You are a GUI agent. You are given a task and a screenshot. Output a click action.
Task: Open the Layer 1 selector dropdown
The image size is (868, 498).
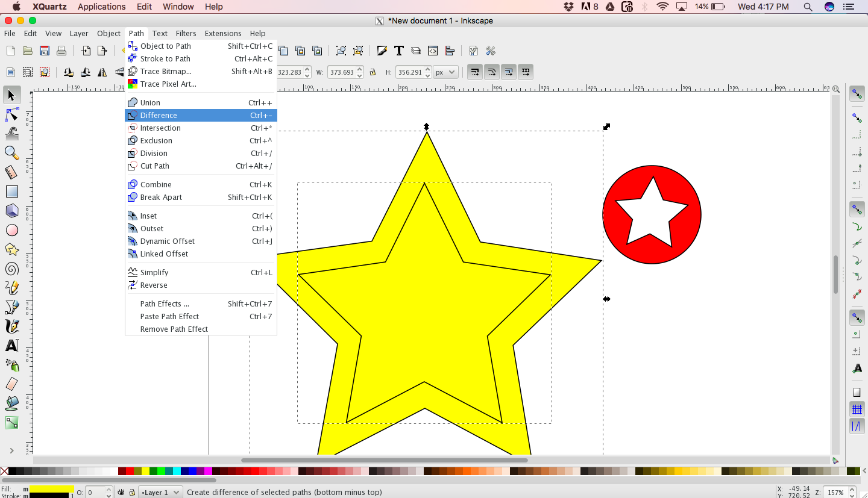click(x=160, y=492)
